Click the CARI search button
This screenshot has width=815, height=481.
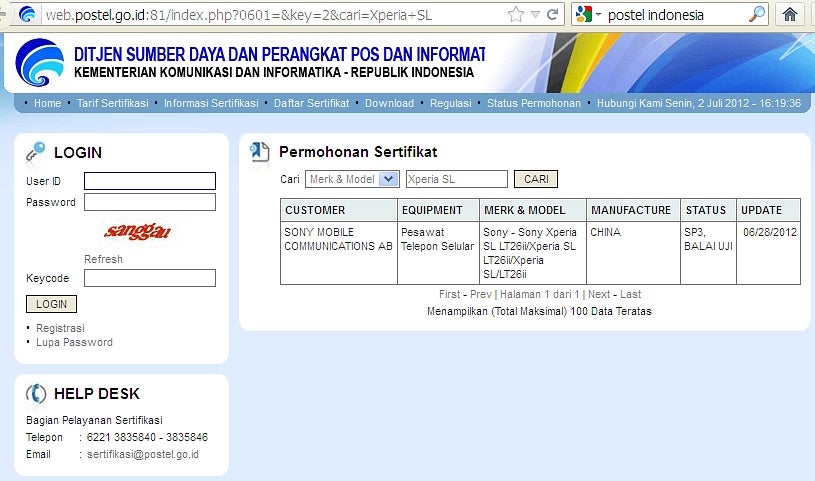pyautogui.click(x=536, y=179)
